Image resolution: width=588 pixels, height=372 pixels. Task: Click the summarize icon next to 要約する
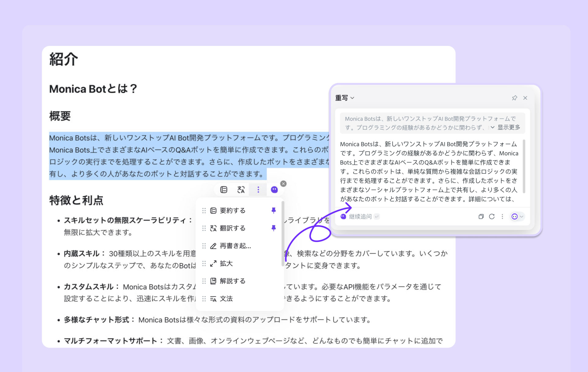213,210
